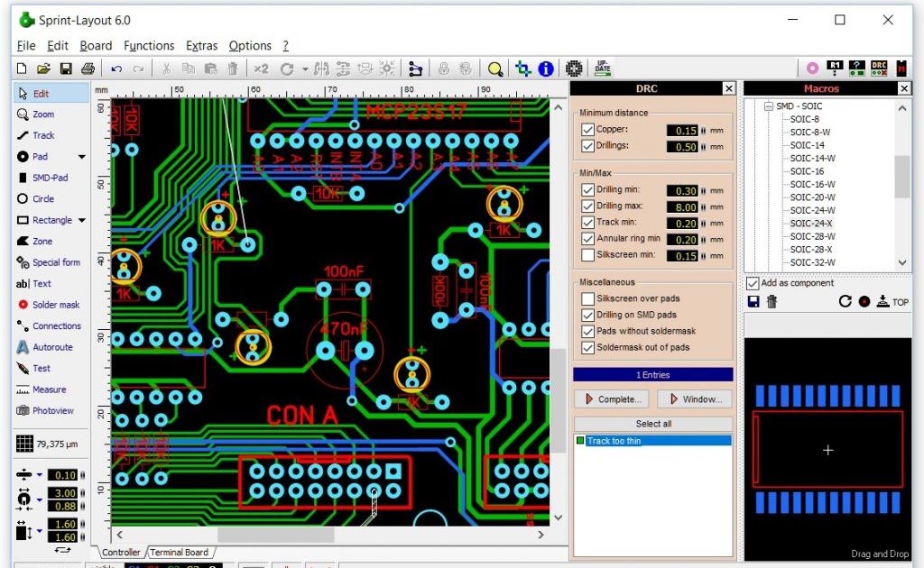Toggle Add as component checkbox

click(x=753, y=283)
